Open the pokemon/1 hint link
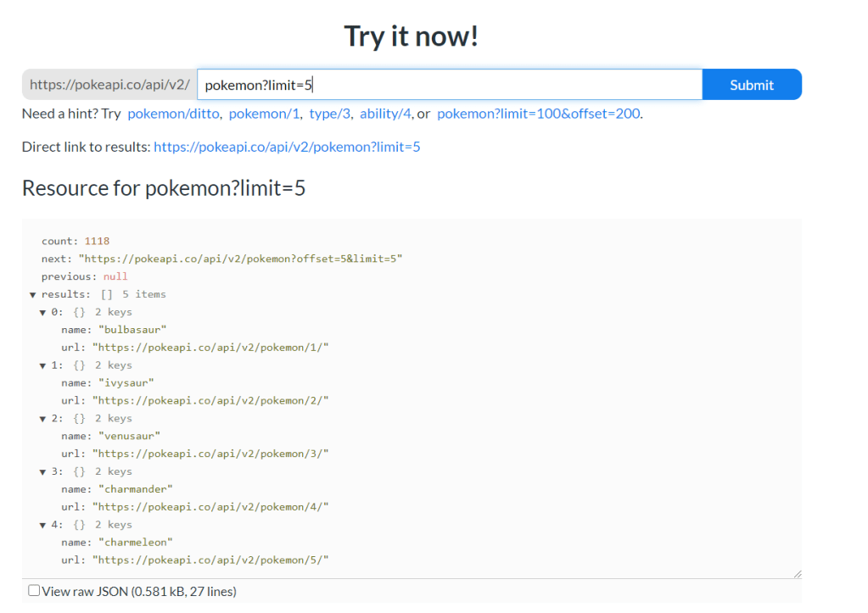 (x=265, y=114)
